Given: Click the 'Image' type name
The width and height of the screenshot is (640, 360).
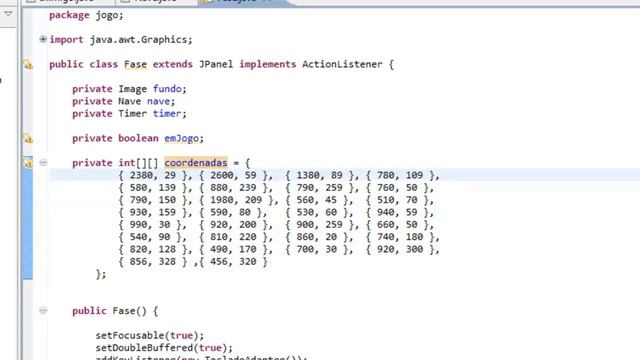Looking at the screenshot, I should click(x=133, y=89).
